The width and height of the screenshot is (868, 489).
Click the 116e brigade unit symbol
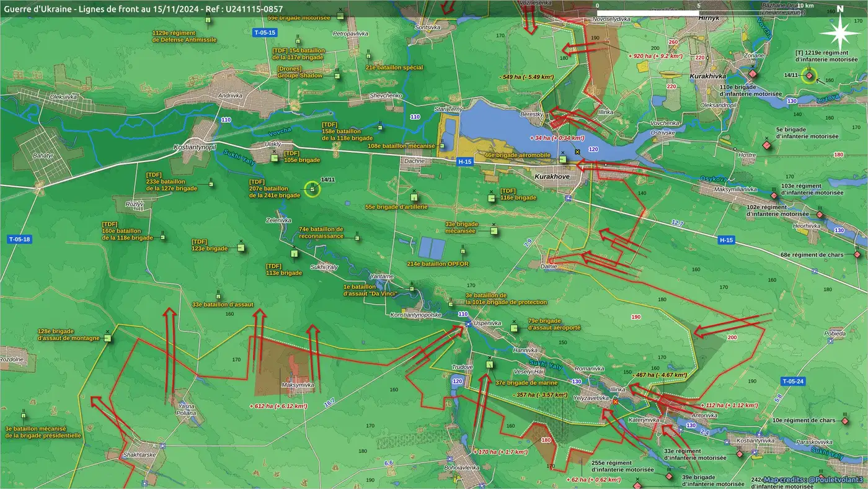[491, 198]
